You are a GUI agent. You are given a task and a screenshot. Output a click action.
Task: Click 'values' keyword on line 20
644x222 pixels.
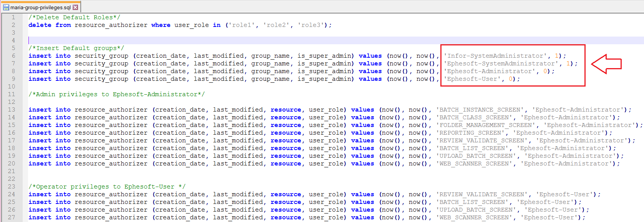(363, 164)
